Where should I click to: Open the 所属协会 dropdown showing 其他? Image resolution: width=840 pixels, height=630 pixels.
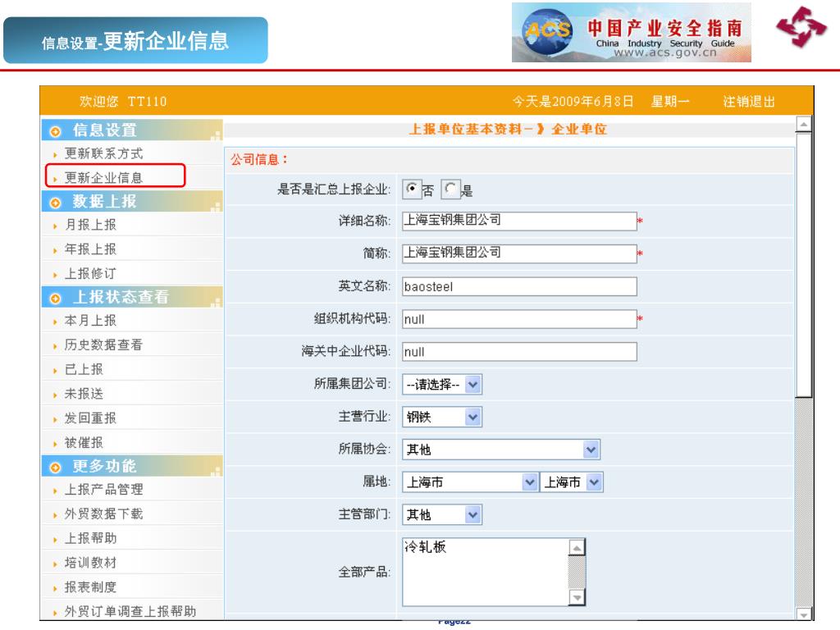501,450
